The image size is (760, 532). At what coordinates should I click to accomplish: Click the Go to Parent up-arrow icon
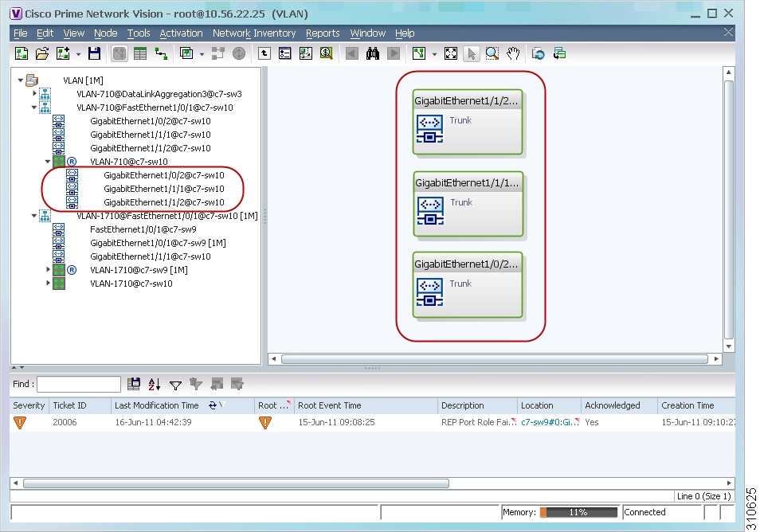(x=264, y=53)
